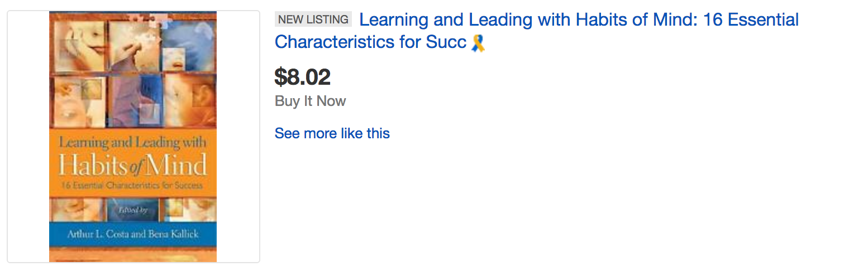Click the NEW LISTING badge

[x=313, y=20]
